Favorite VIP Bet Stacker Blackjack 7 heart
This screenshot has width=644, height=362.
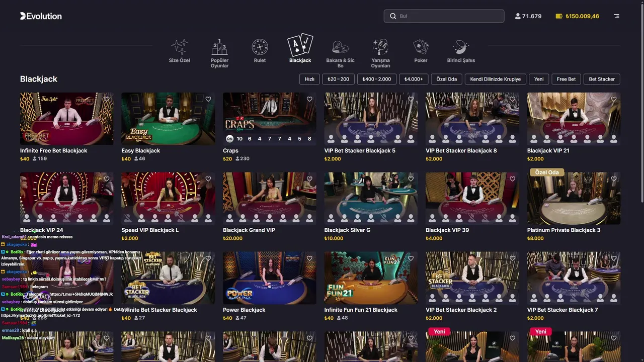pos(614,258)
